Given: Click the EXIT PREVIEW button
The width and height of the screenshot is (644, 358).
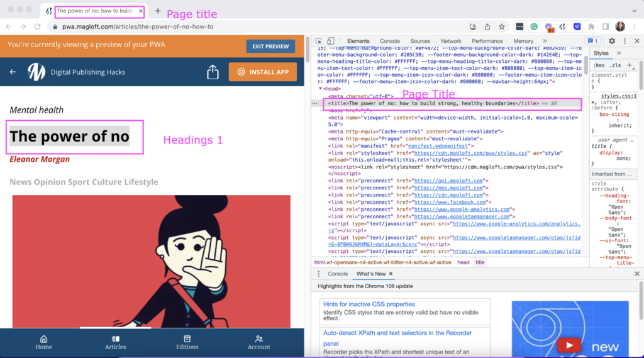Looking at the screenshot, I should [270, 47].
